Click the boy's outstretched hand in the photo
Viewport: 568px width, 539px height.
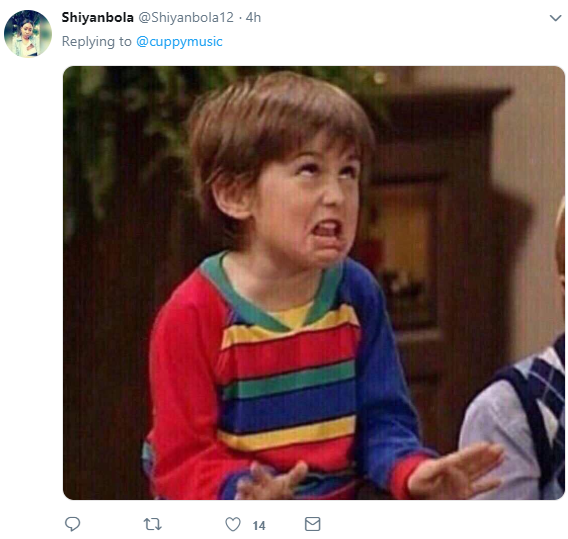[x=456, y=471]
